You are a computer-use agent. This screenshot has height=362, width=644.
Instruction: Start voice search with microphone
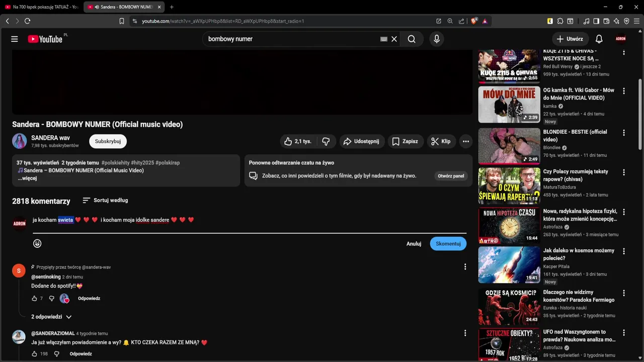pyautogui.click(x=437, y=39)
